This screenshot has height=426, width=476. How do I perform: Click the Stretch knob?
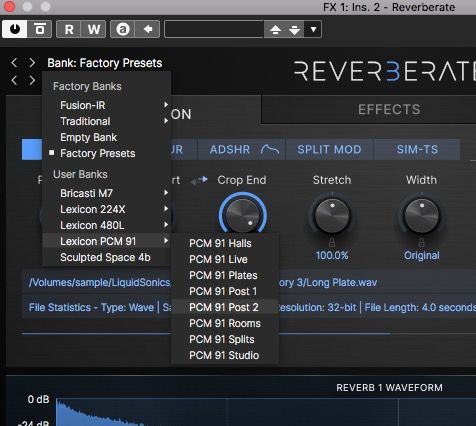(332, 215)
